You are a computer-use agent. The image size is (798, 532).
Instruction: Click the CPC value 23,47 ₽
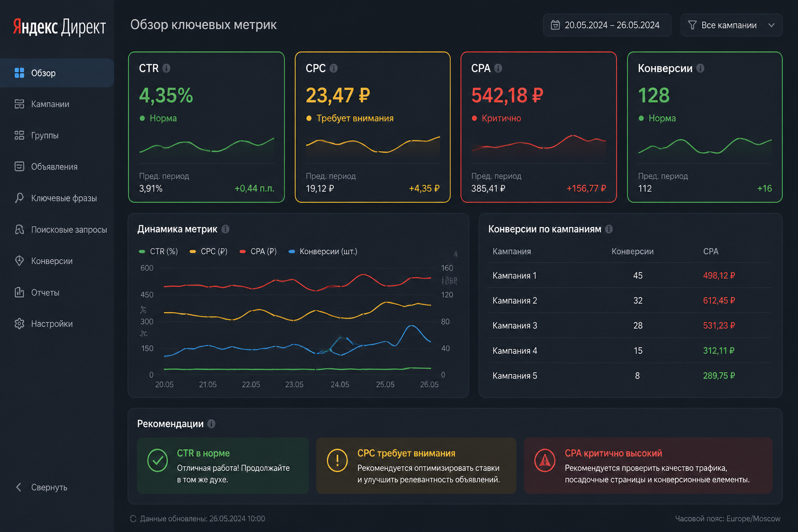(338, 95)
